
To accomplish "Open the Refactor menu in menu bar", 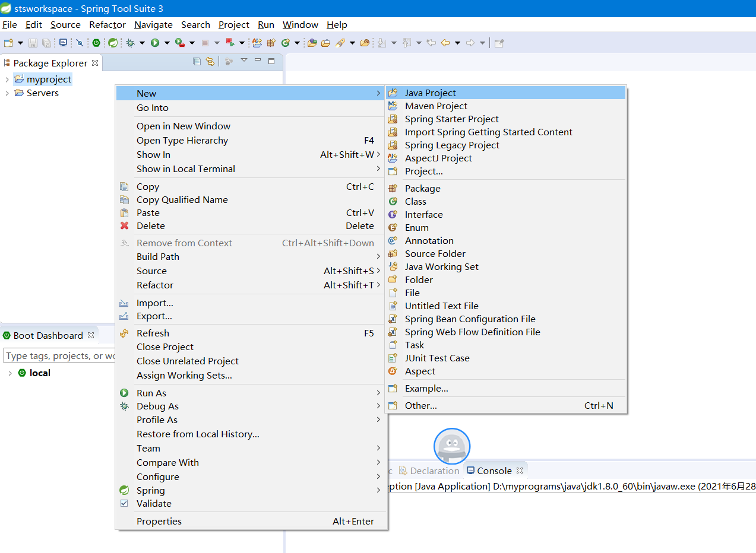I will (107, 24).
